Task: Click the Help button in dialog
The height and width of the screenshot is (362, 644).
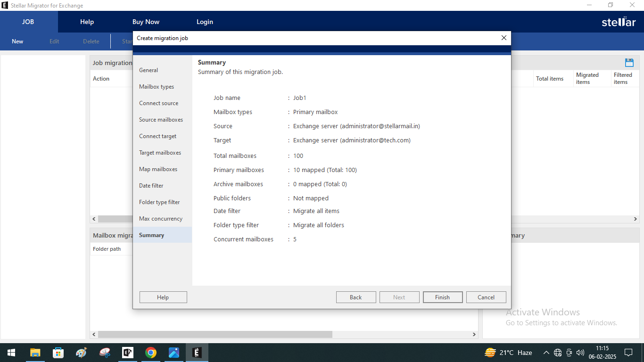Action: tap(163, 297)
